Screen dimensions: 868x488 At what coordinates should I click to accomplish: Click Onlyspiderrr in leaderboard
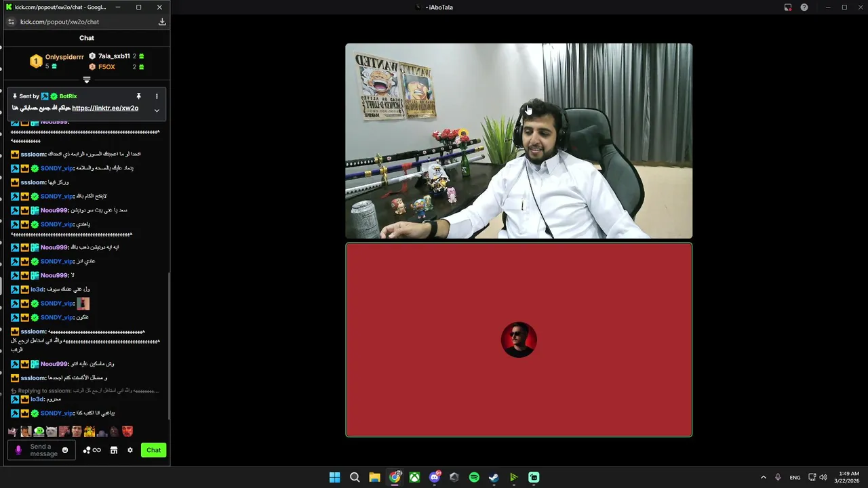(x=64, y=57)
